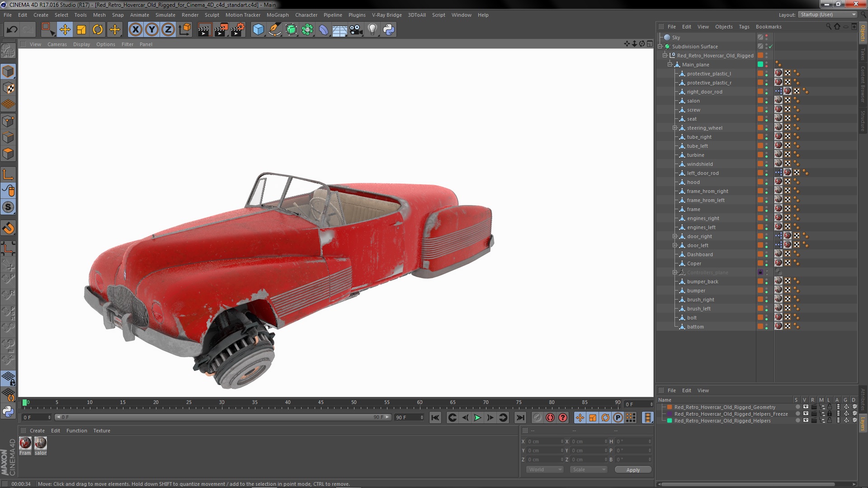Open the deformer Bend icon
This screenshot has width=868, height=488.
pos(324,30)
